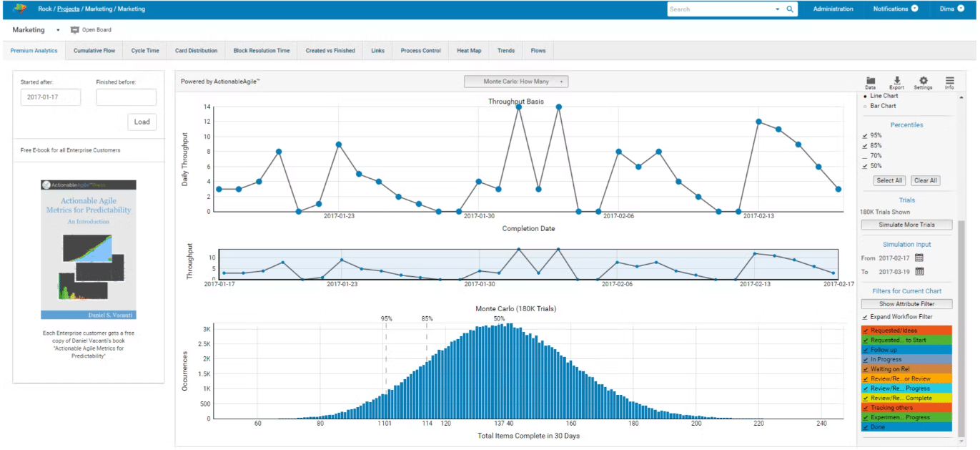The width and height of the screenshot is (980, 450).
Task: Click the Export download icon
Action: point(896,80)
